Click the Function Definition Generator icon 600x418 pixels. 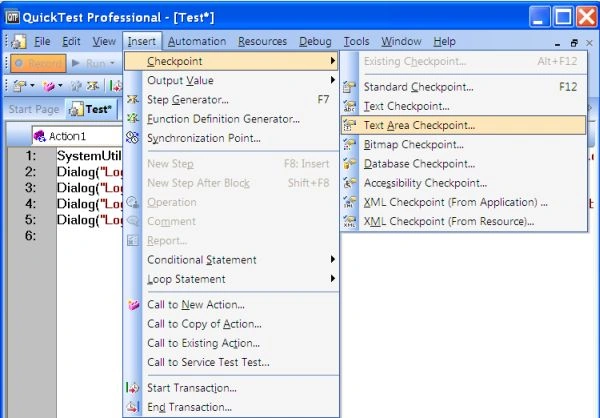pyautogui.click(x=133, y=119)
